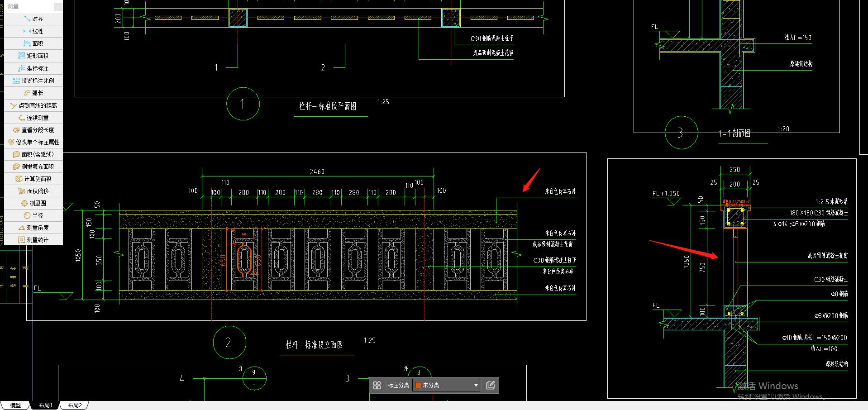The width and height of the screenshot is (868, 410).
Task: Activate the 矩形面积 rectangle area tool
Action: coord(33,56)
